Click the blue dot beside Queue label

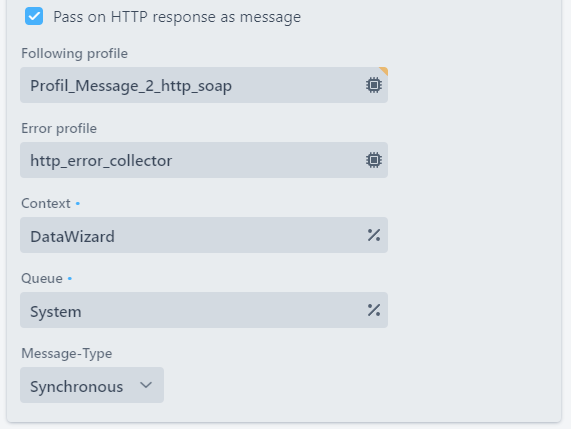[x=70, y=279]
